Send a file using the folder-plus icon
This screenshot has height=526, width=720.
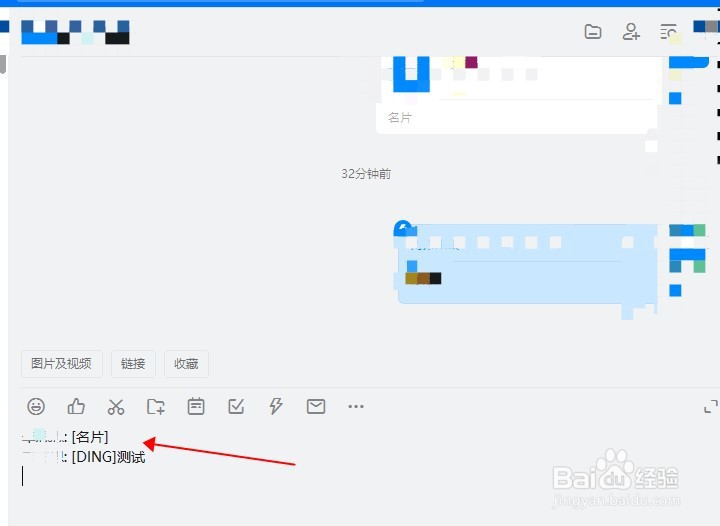click(156, 407)
